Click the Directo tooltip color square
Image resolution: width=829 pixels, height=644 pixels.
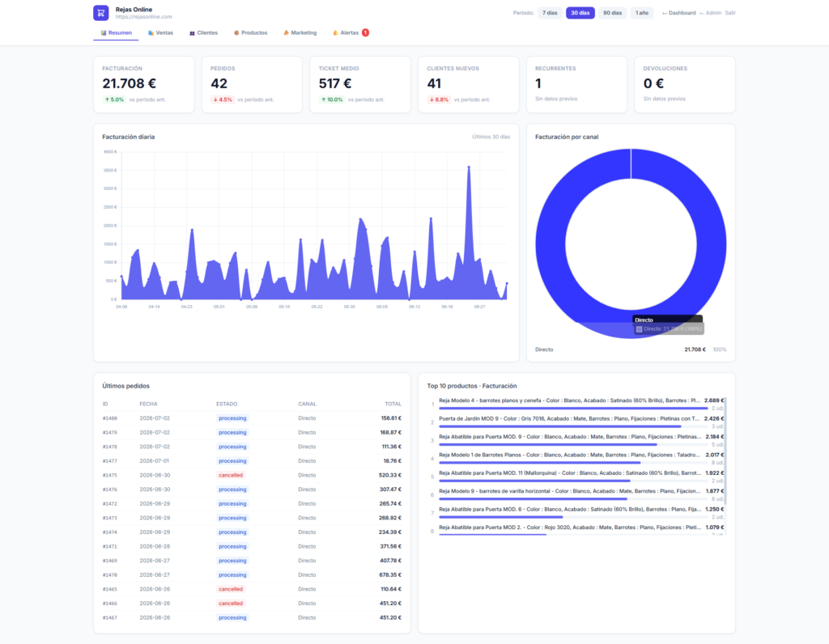pyautogui.click(x=640, y=329)
